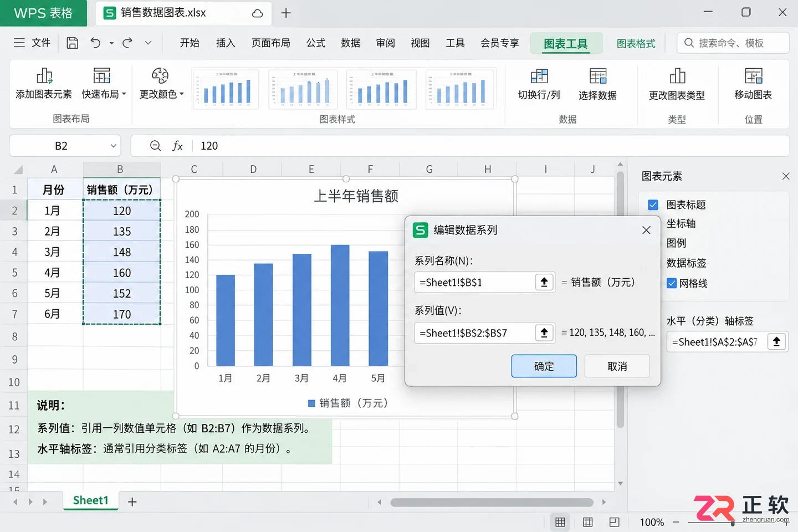Select the first chart style thumbnail
This screenshot has height=532, width=798.
tap(226, 89)
